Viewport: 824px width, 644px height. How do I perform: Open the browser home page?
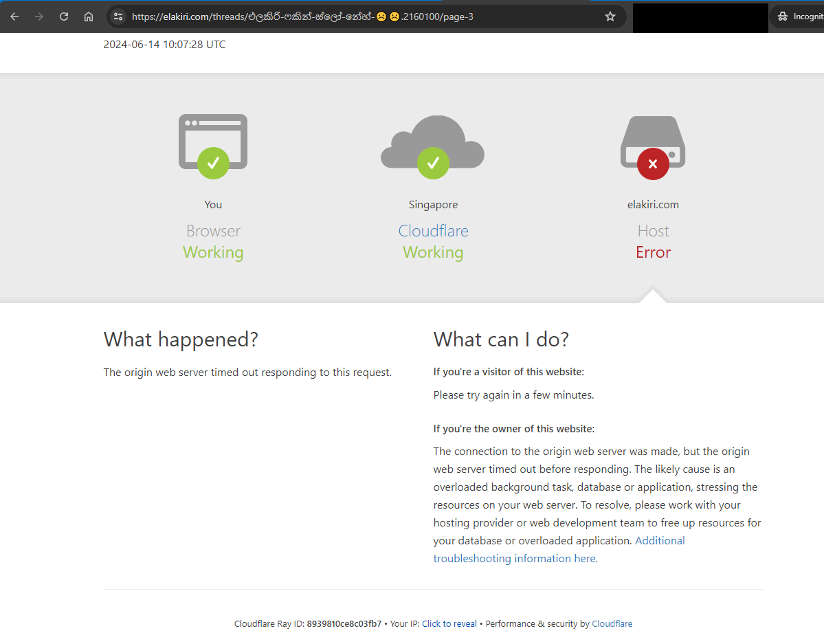[88, 16]
